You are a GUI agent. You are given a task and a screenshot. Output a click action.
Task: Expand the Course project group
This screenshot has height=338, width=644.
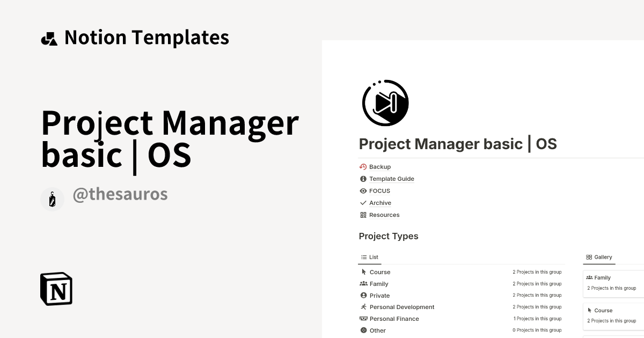[379, 272]
